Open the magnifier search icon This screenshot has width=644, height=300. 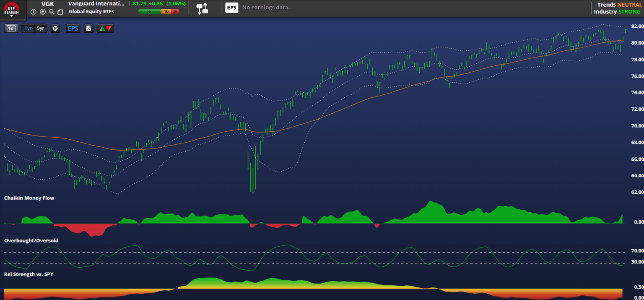(x=52, y=12)
